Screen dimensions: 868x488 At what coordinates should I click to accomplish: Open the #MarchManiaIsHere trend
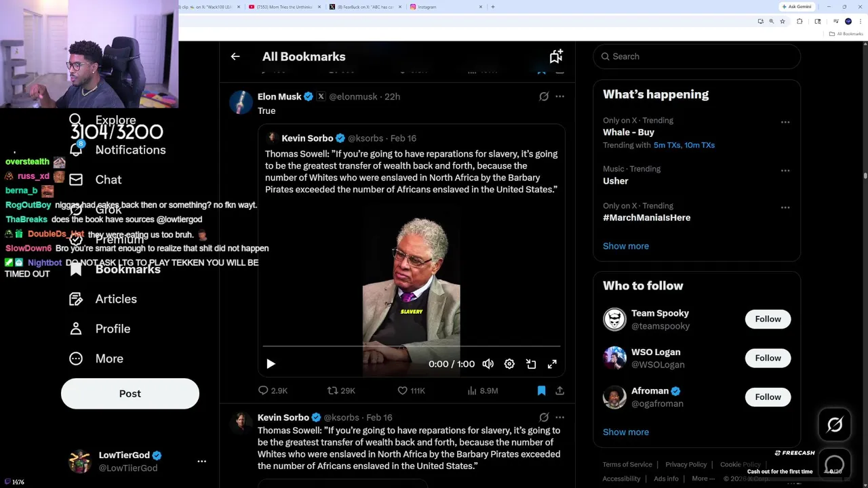[647, 218]
